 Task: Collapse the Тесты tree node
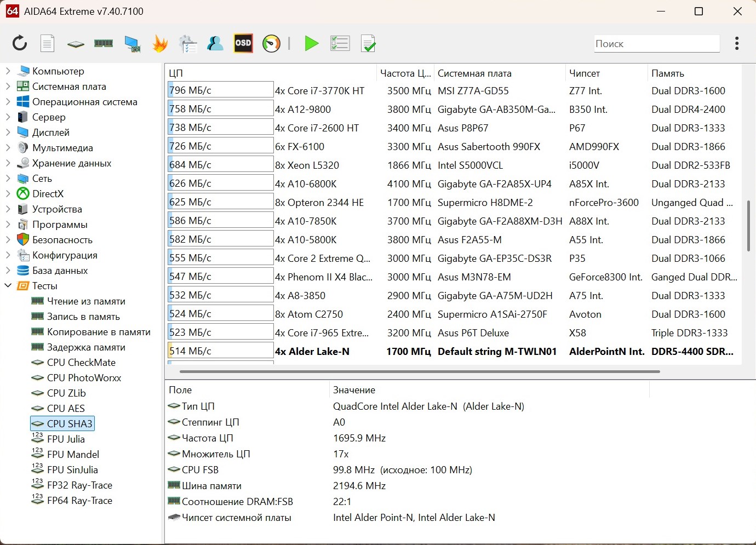click(8, 285)
